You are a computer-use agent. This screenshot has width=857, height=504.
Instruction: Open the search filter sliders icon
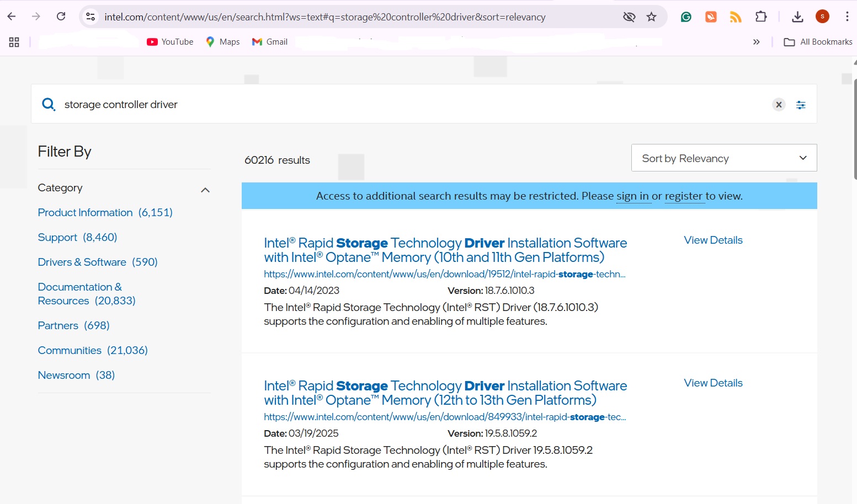(x=801, y=104)
